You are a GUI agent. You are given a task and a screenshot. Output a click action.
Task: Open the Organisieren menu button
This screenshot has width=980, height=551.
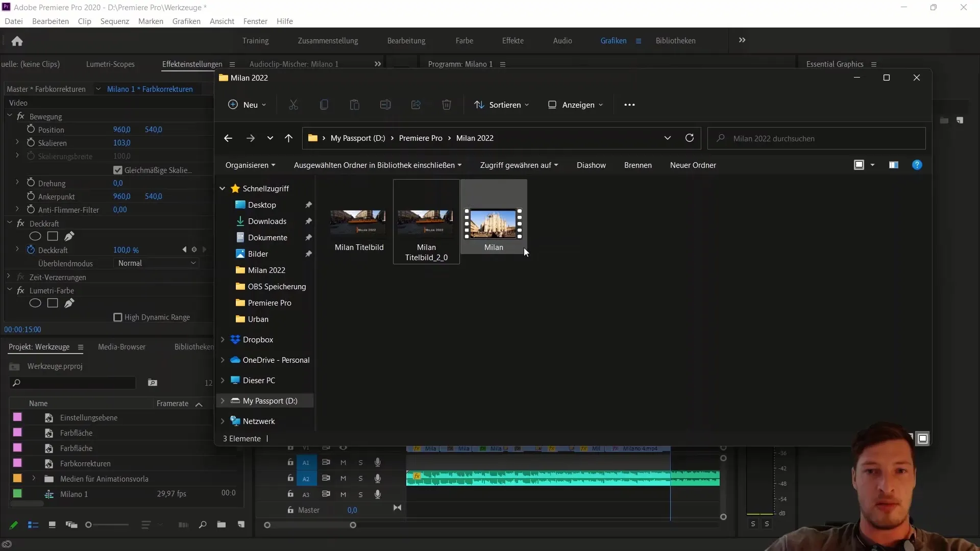(x=250, y=165)
